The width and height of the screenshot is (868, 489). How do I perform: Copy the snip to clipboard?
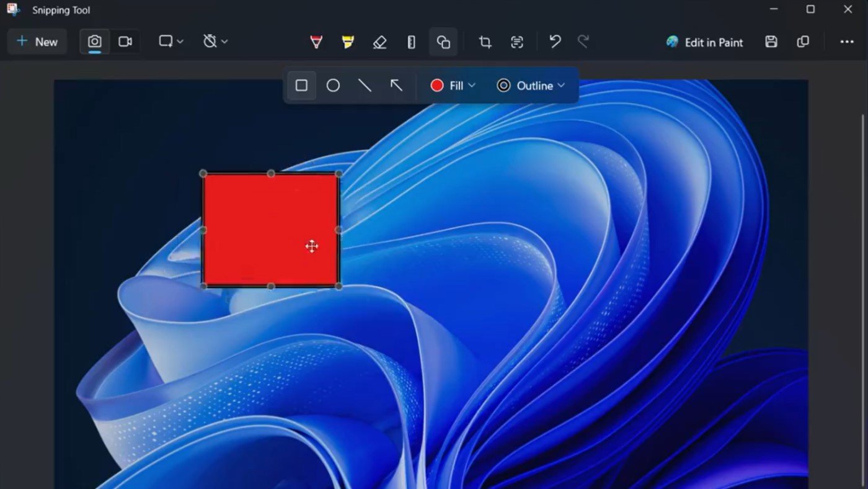[803, 42]
